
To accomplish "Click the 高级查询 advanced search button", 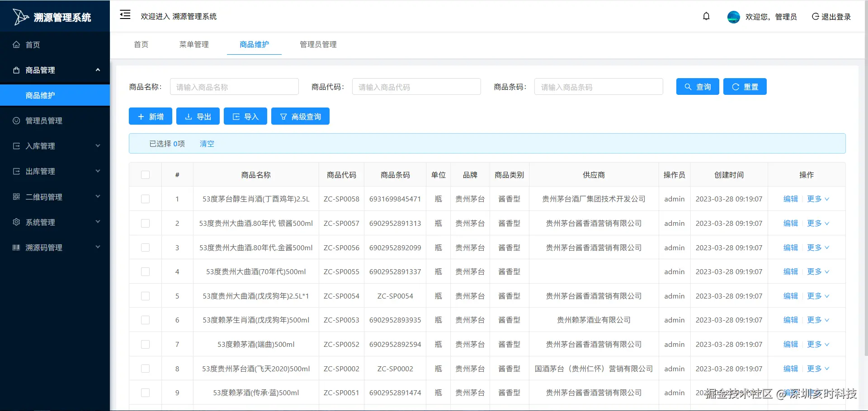I will (x=300, y=117).
